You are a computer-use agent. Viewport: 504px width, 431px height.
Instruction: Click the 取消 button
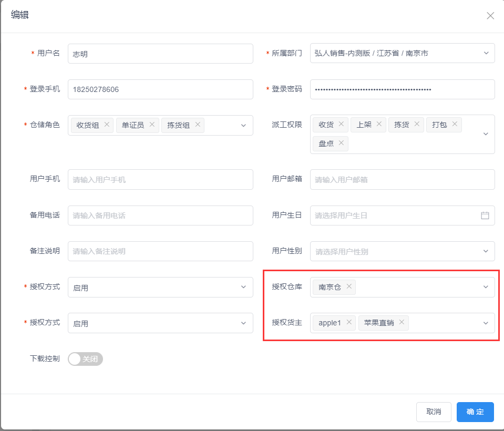[434, 412]
